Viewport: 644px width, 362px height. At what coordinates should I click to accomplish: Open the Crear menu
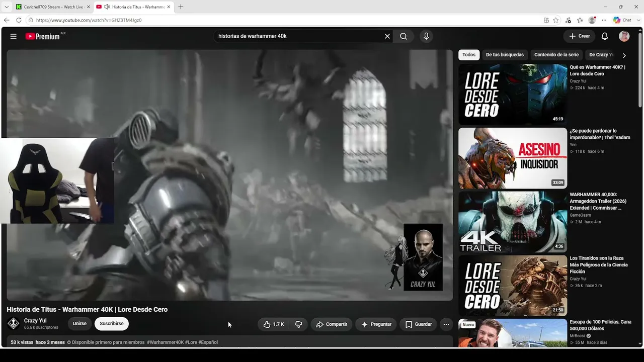(580, 36)
